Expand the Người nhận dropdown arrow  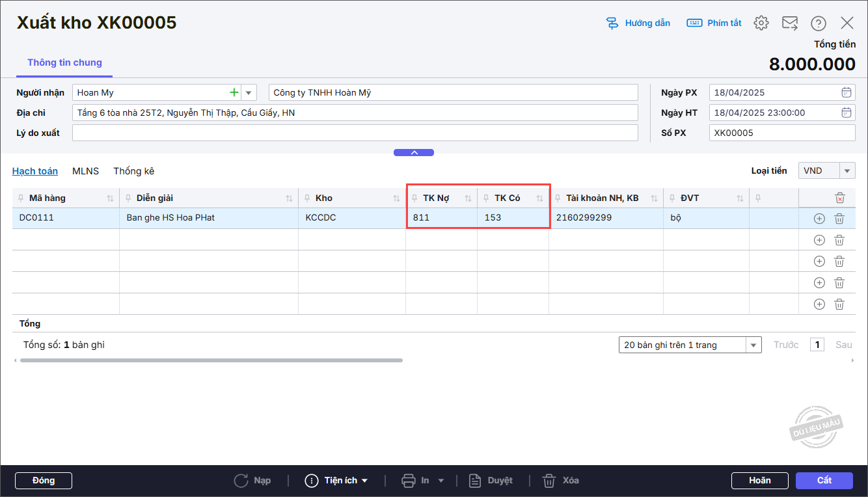pos(249,92)
